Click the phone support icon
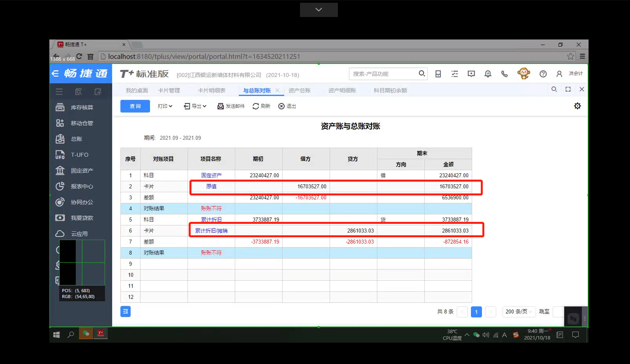 pyautogui.click(x=504, y=74)
